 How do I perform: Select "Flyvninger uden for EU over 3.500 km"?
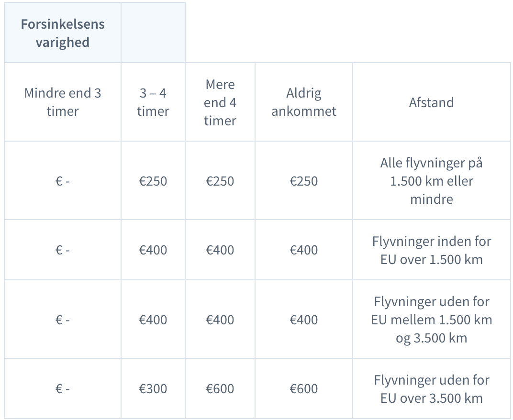click(x=431, y=388)
